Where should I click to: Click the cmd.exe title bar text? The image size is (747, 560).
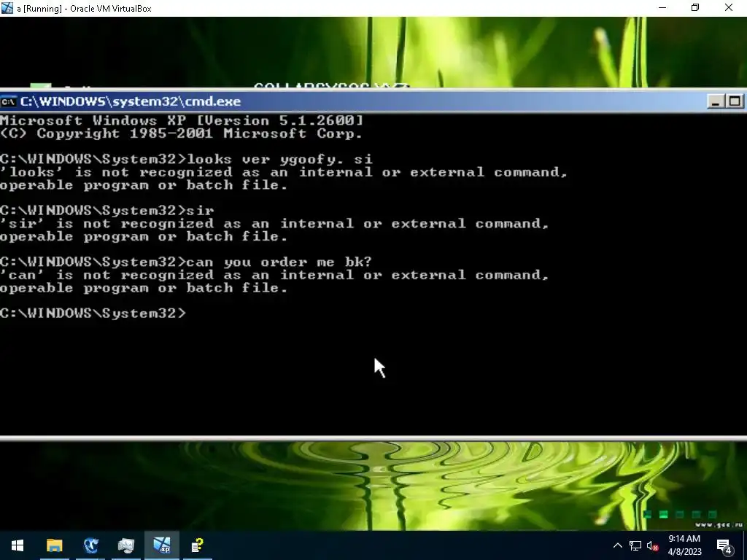click(131, 101)
